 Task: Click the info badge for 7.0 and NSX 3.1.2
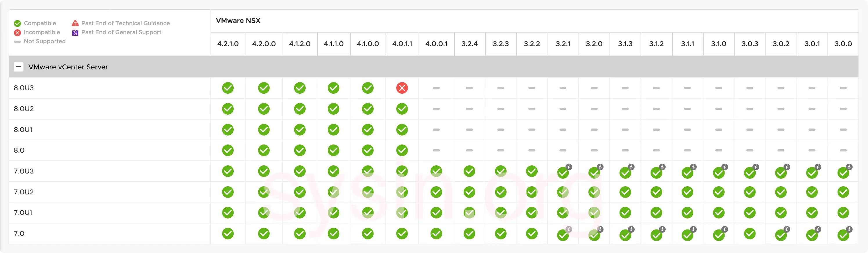(x=662, y=229)
